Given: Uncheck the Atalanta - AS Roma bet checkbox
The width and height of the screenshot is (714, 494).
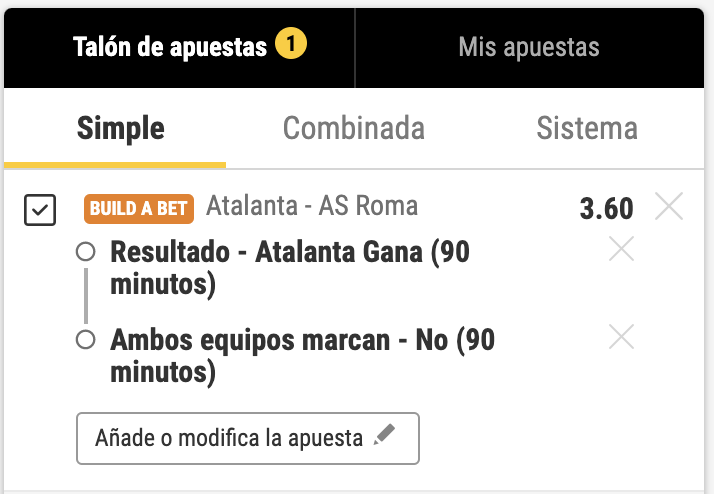Looking at the screenshot, I should [x=40, y=210].
